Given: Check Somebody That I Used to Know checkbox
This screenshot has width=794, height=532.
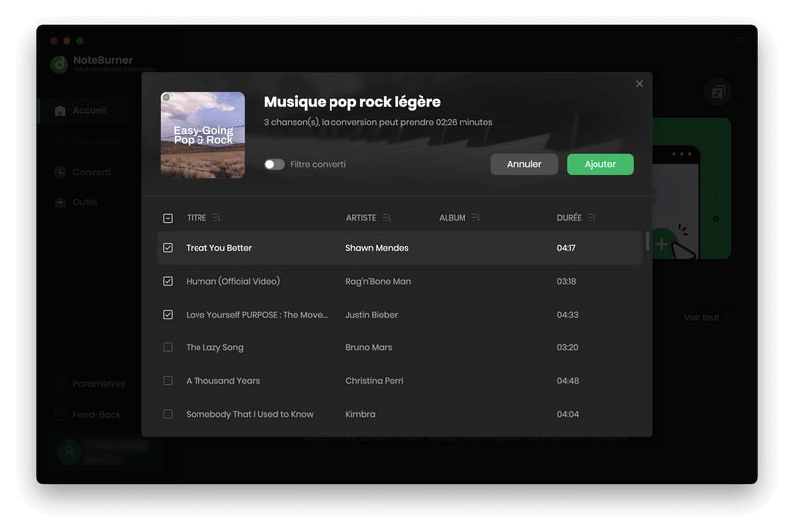Looking at the screenshot, I should 168,414.
